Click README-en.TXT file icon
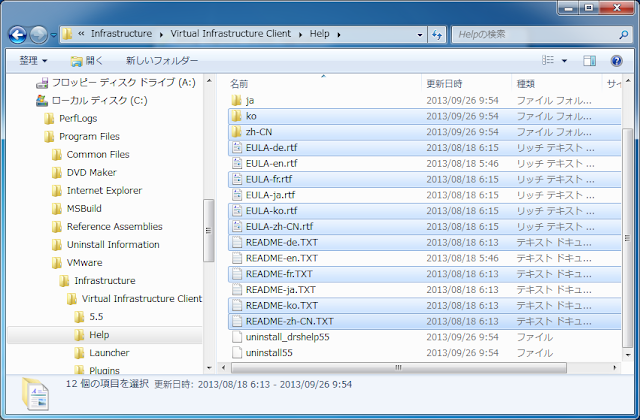640x420 pixels. [237, 258]
